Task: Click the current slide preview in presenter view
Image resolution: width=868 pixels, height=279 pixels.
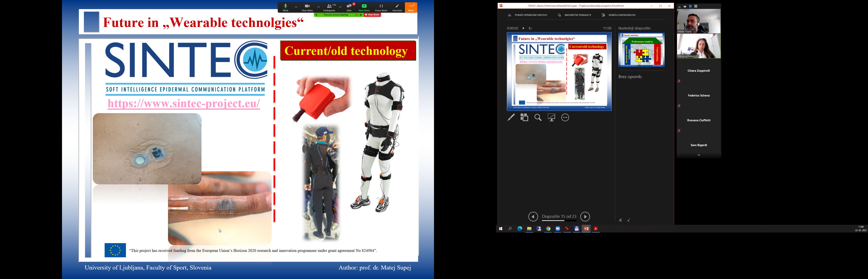Action: pos(559,71)
